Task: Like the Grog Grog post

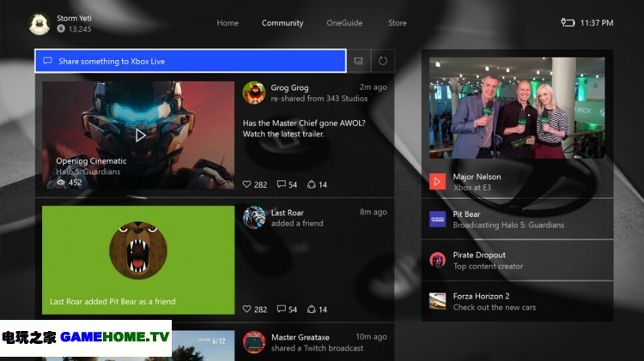Action: click(246, 184)
